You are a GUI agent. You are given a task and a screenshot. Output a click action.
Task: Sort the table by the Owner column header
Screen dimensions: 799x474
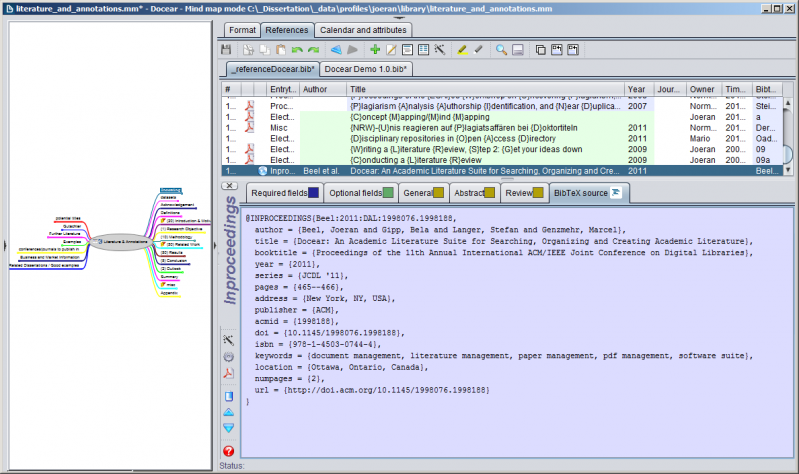tap(704, 89)
